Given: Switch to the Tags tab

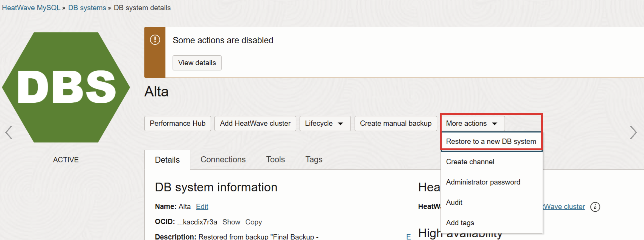Looking at the screenshot, I should click(314, 159).
